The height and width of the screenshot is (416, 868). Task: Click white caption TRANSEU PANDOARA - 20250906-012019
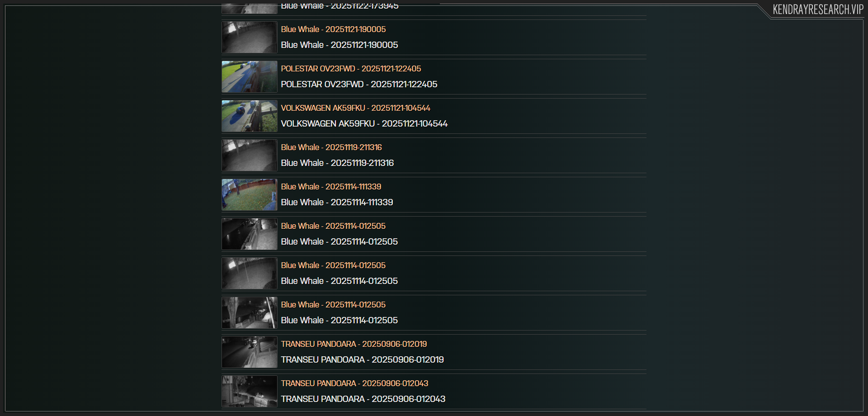(x=362, y=360)
